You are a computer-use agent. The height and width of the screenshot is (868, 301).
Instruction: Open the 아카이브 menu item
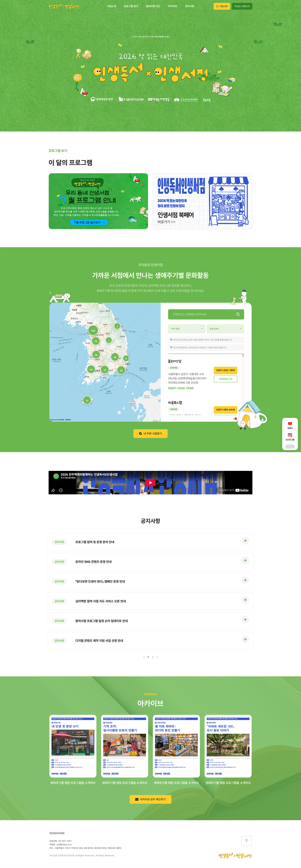pos(172,6)
